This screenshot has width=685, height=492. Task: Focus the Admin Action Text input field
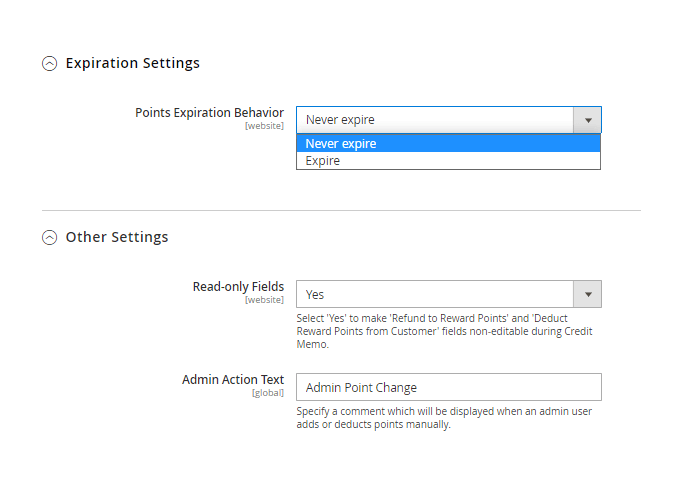[x=449, y=387]
